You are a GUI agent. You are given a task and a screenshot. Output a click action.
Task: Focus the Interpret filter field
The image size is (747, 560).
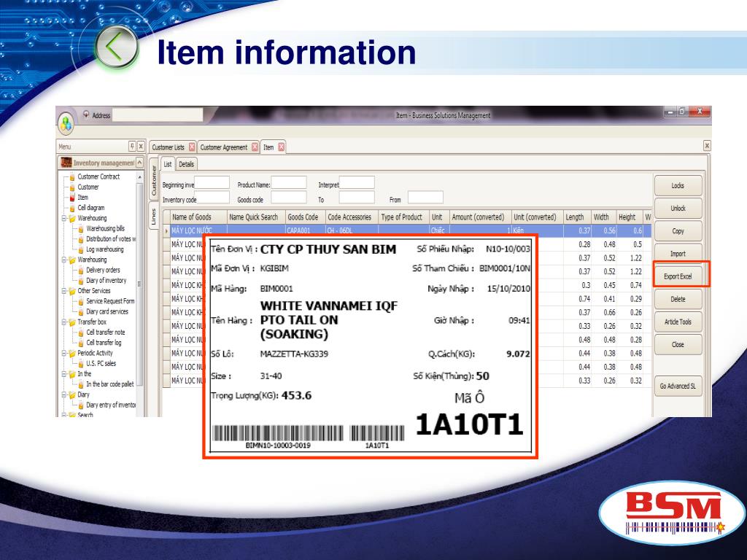coord(357,182)
